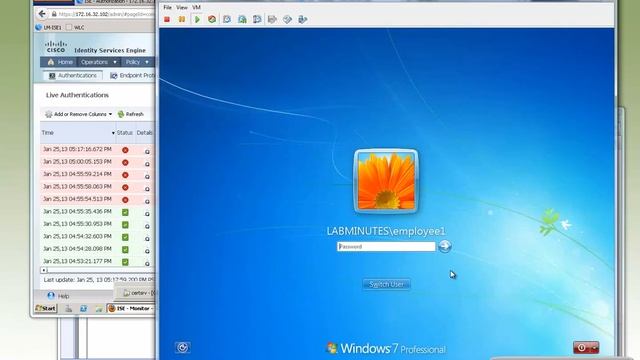The height and width of the screenshot is (360, 640).
Task: Power on the VM with the green play icon
Action: coord(197,19)
